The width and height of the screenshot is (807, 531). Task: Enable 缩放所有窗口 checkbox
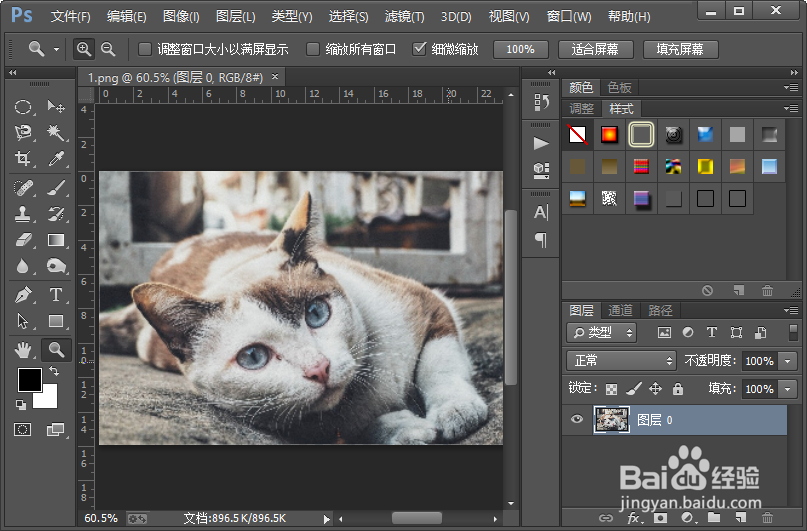click(313, 49)
